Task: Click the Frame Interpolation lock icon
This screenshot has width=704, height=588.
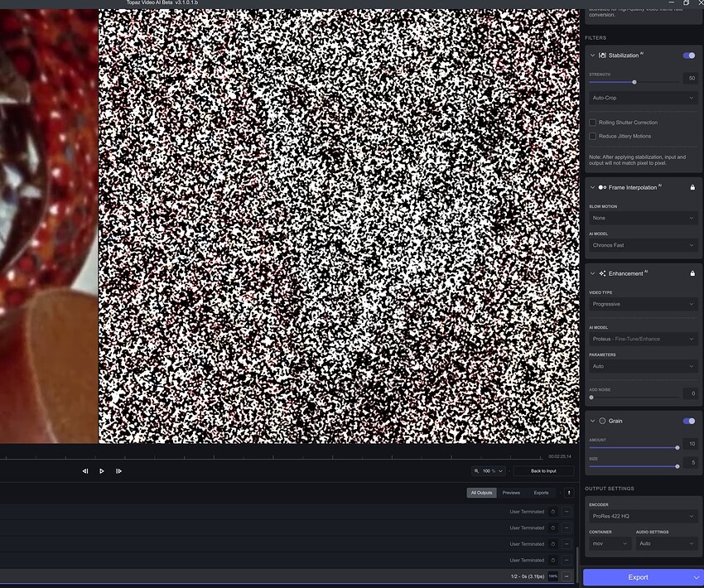Action: (x=692, y=187)
